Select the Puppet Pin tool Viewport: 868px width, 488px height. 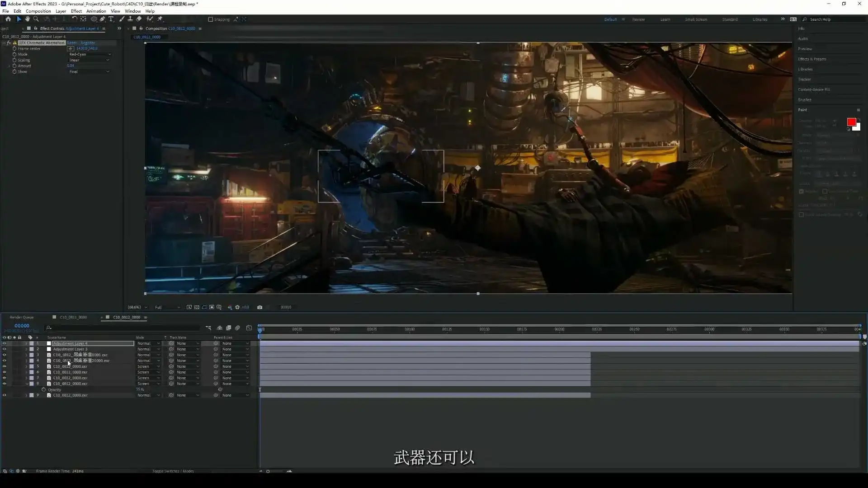tap(160, 19)
